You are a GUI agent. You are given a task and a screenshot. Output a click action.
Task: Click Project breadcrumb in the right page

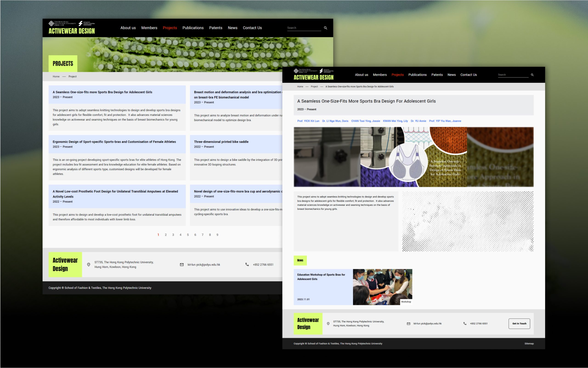tap(314, 87)
